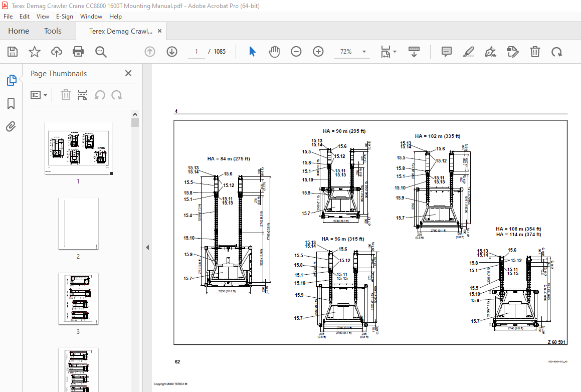The width and height of the screenshot is (581, 392).
Task: Open the Page Thumbnails sidebar icon
Action: 12,80
